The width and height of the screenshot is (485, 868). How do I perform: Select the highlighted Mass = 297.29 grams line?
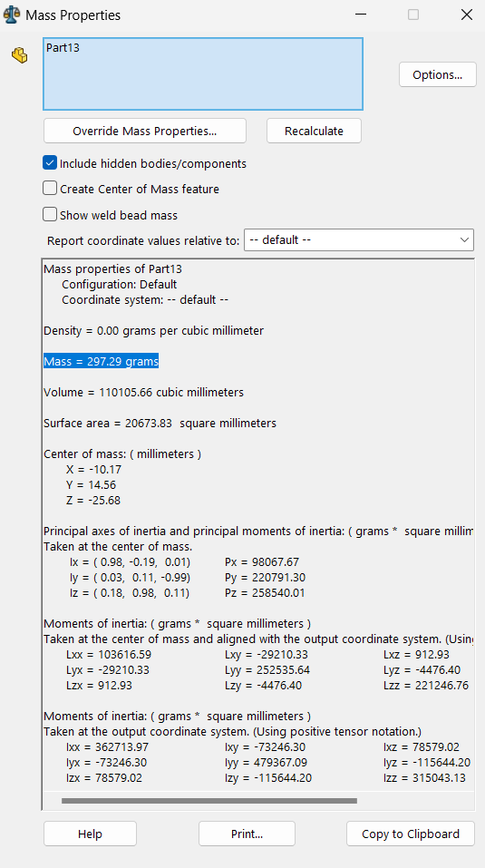pos(102,362)
